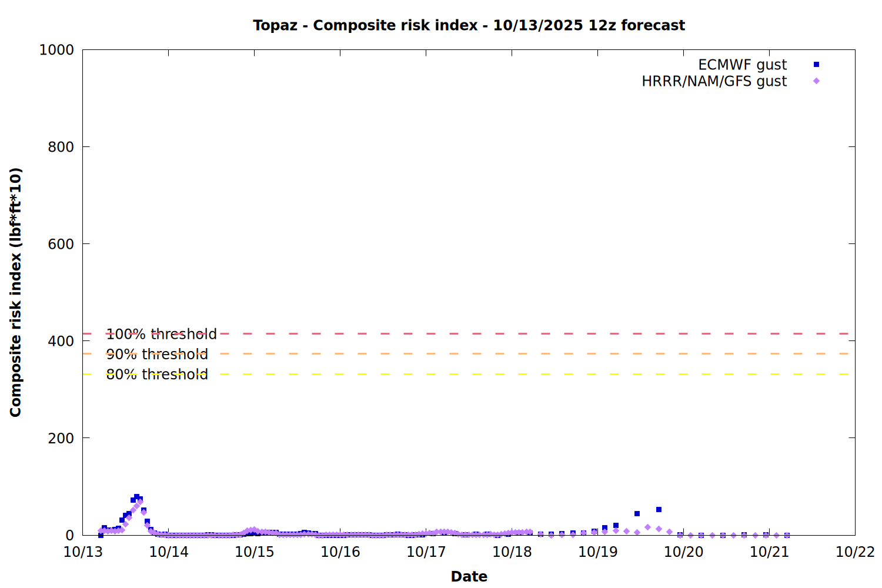This screenshot has width=882, height=588.
Task: Click the 200 y-axis tick label
Action: click(x=61, y=438)
